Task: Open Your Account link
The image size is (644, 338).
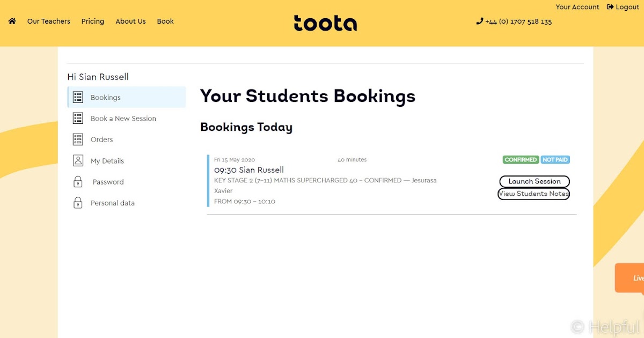Action: pos(577,7)
